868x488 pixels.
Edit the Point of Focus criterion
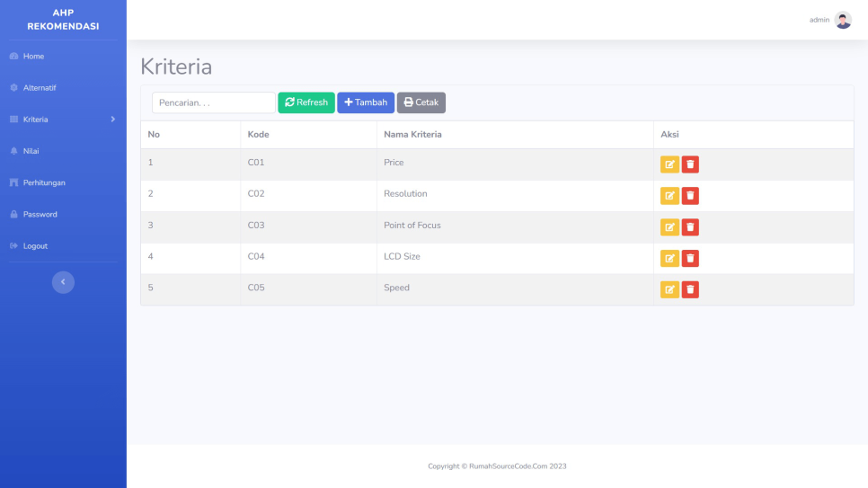tap(669, 227)
